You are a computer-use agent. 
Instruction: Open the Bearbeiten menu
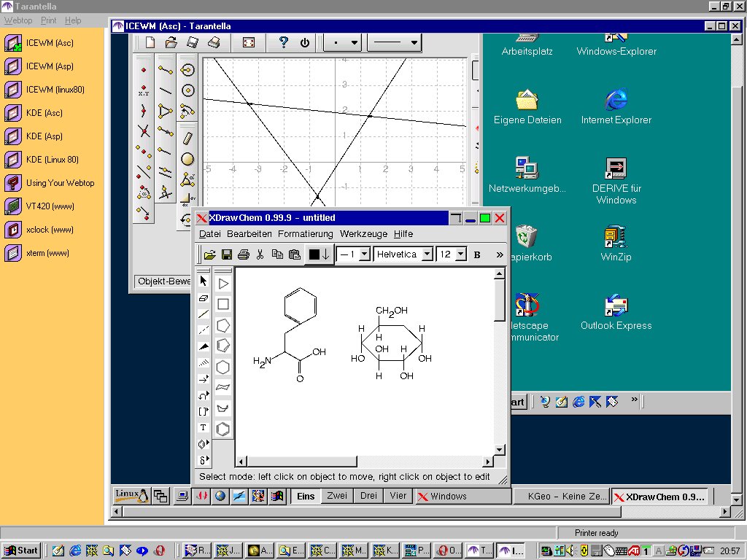point(249,234)
